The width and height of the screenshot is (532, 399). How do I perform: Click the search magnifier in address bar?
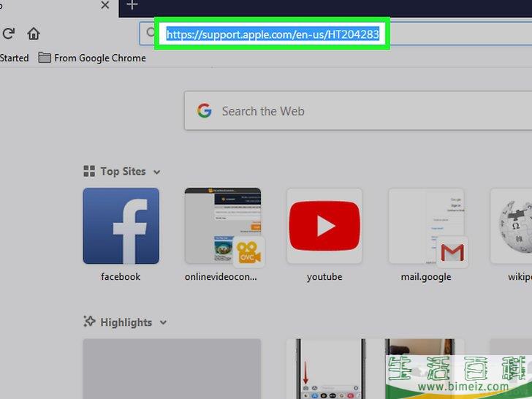pyautogui.click(x=151, y=33)
